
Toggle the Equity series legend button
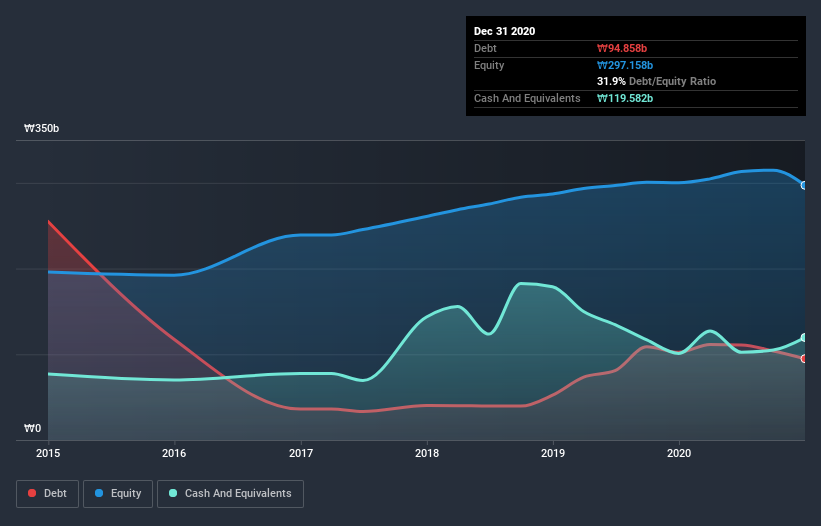[118, 494]
